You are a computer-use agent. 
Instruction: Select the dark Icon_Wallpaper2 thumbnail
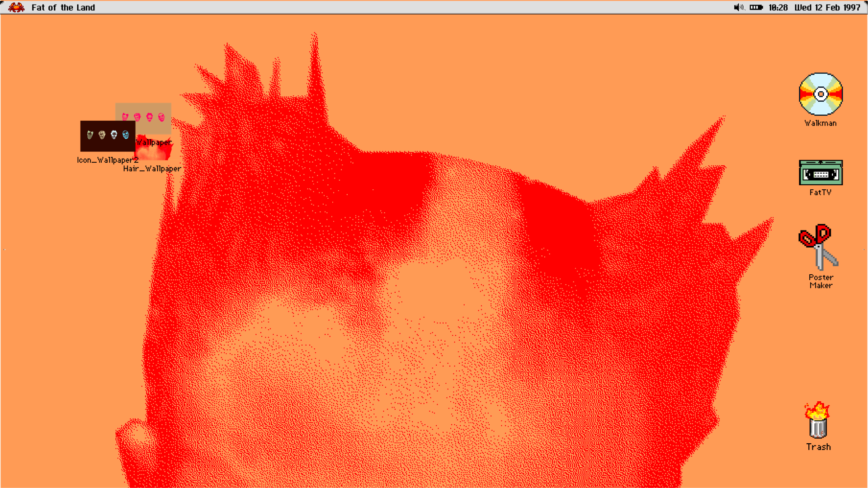(108, 136)
